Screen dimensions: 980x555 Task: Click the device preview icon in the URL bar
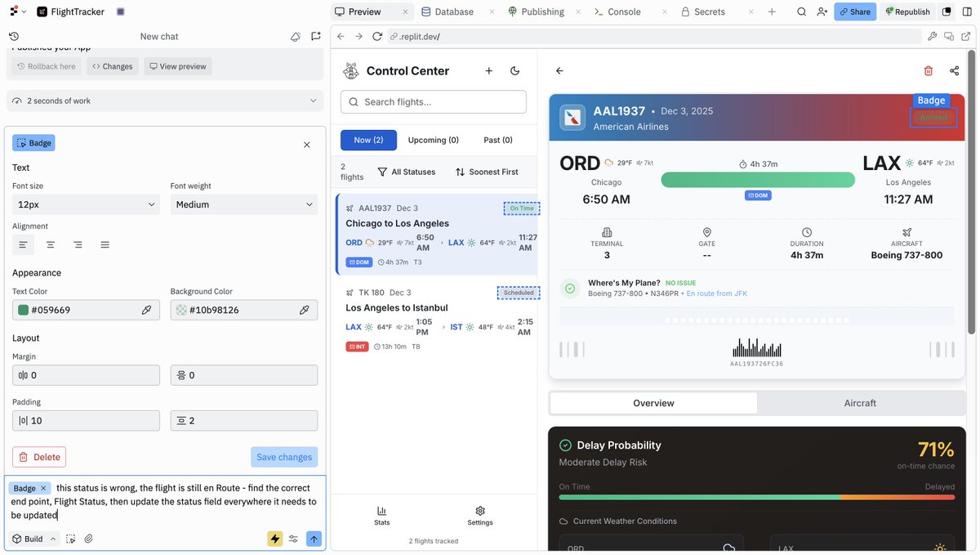point(948,37)
